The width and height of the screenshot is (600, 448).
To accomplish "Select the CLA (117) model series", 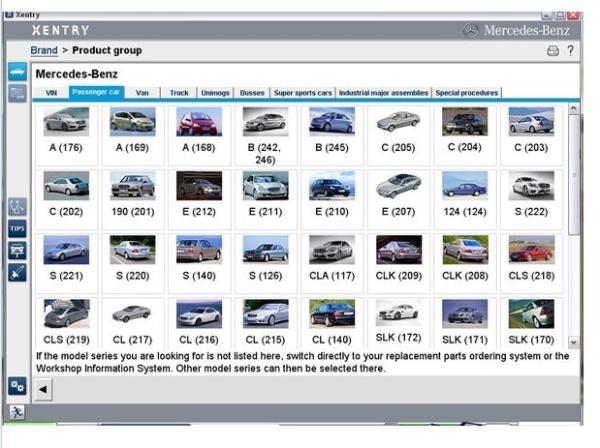I will (332, 263).
